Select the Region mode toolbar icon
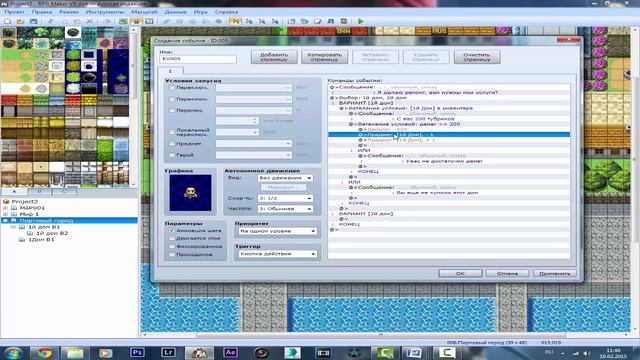 tap(149, 21)
